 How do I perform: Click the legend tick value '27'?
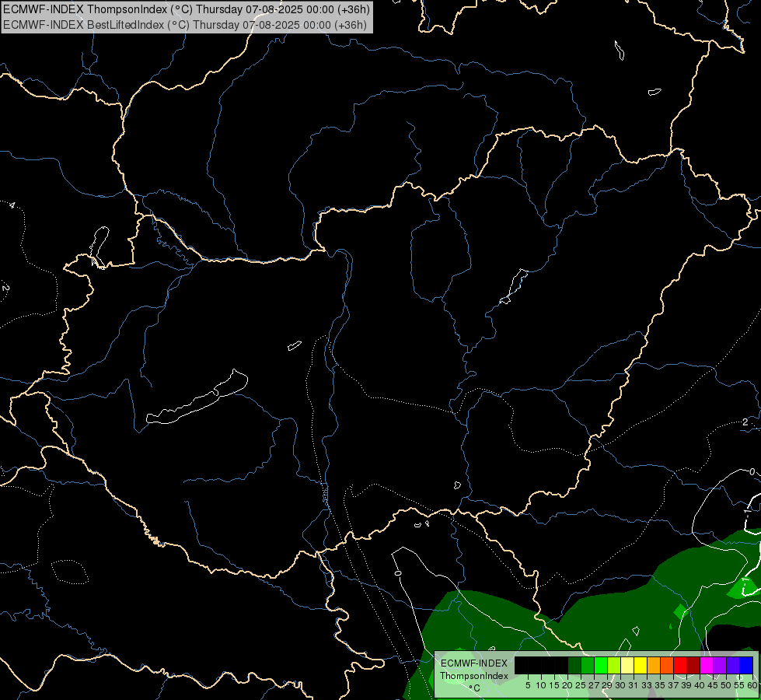(x=594, y=685)
